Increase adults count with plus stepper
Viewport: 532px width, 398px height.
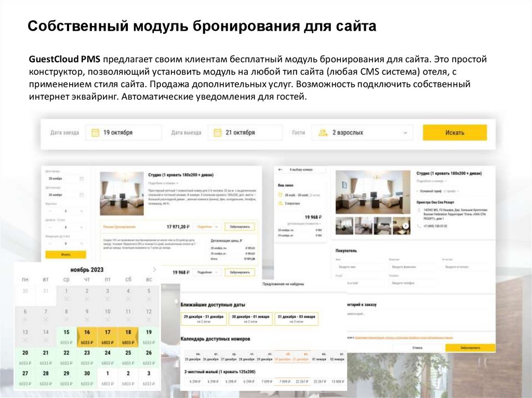point(82,211)
